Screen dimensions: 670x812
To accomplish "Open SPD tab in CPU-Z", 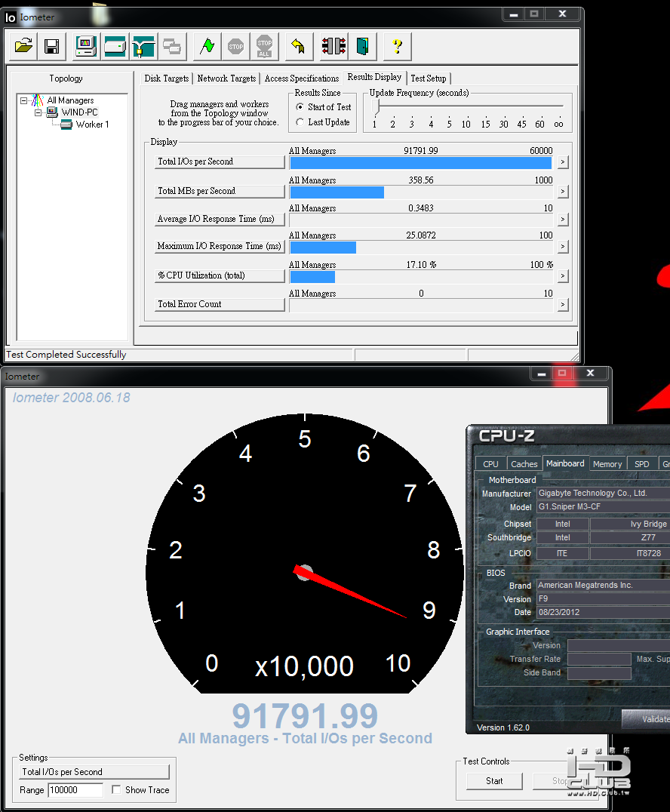I will point(641,464).
